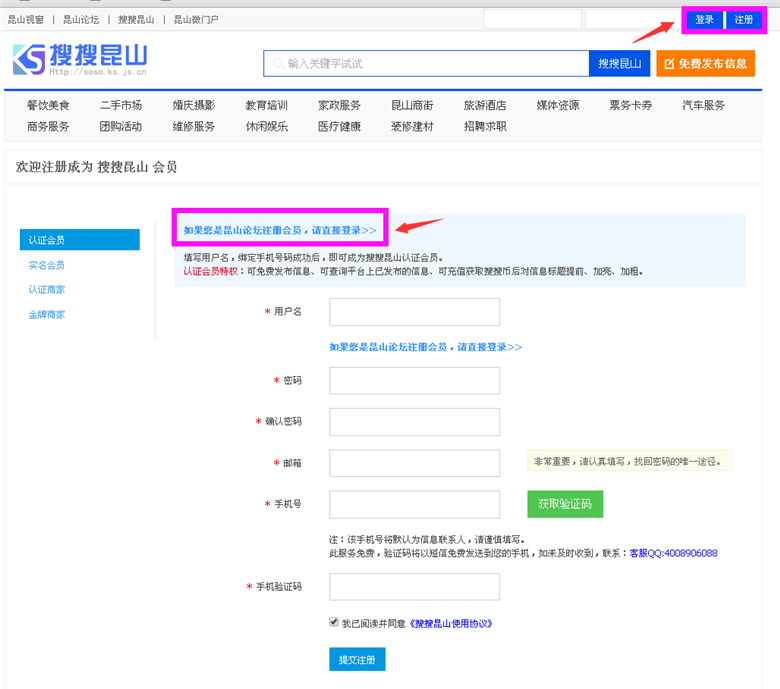The height and width of the screenshot is (689, 780).
Task: Open the 婚庆摄影 category
Action: [194, 105]
